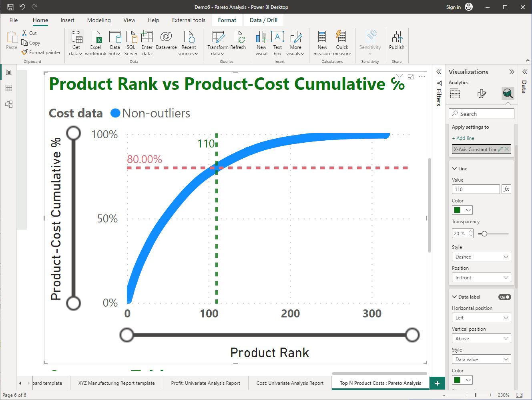Click the Paste clipboard icon

[x=12, y=37]
